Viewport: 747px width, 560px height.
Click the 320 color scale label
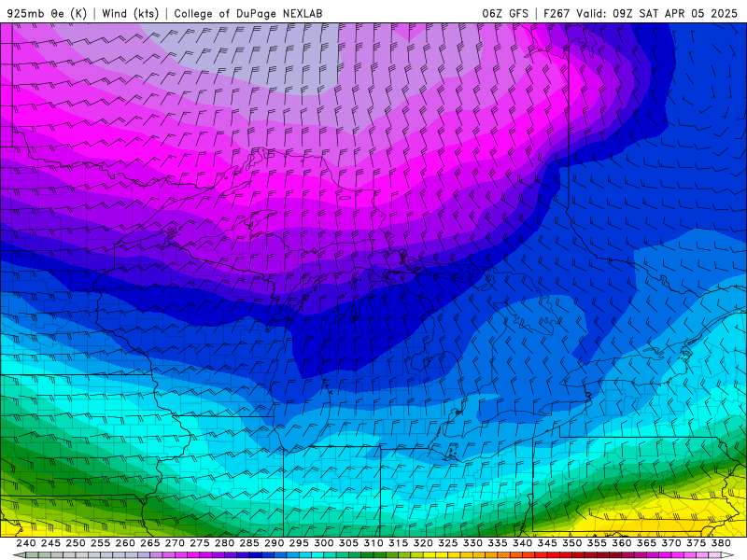423,543
